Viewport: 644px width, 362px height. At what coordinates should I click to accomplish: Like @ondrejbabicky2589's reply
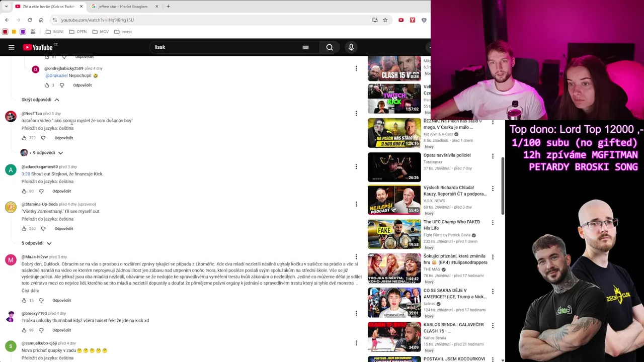point(47,85)
